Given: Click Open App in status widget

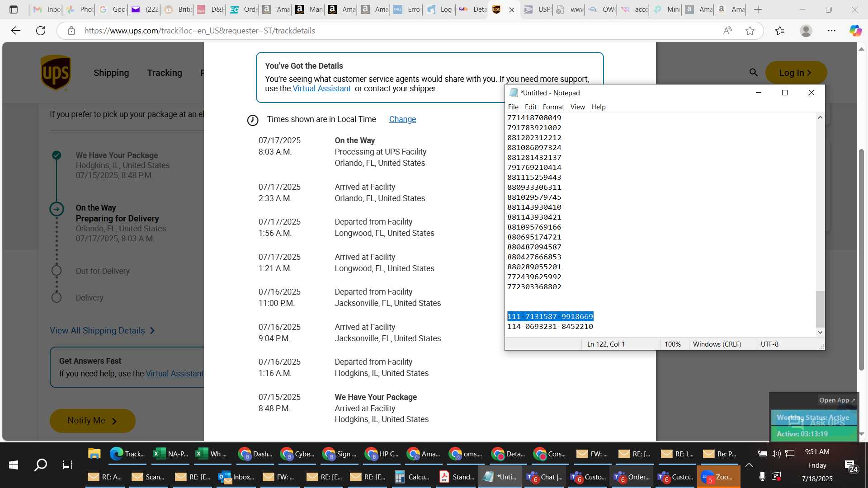Looking at the screenshot, I should pyautogui.click(x=837, y=400).
